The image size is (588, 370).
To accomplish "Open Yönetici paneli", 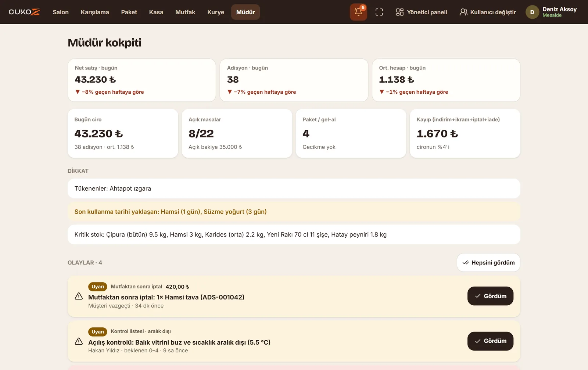I will 422,12.
